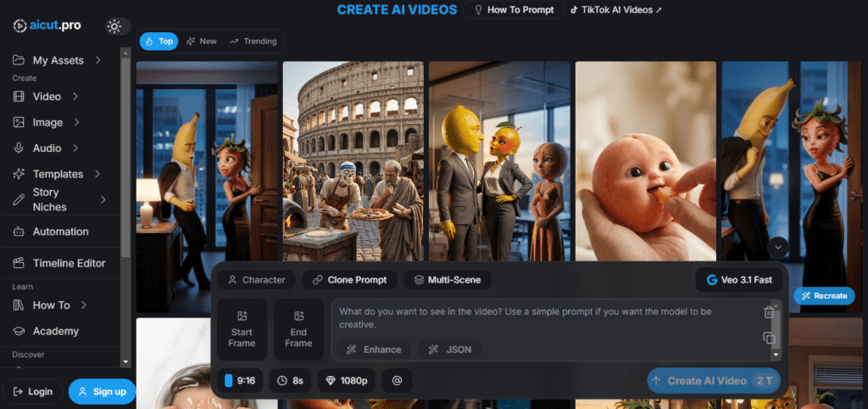
Task: Expand the Video submenu chevron
Action: click(75, 97)
